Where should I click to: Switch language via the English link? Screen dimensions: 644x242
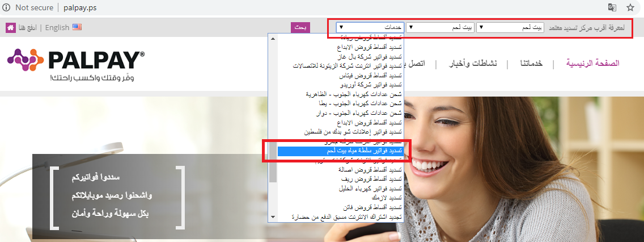[57, 28]
